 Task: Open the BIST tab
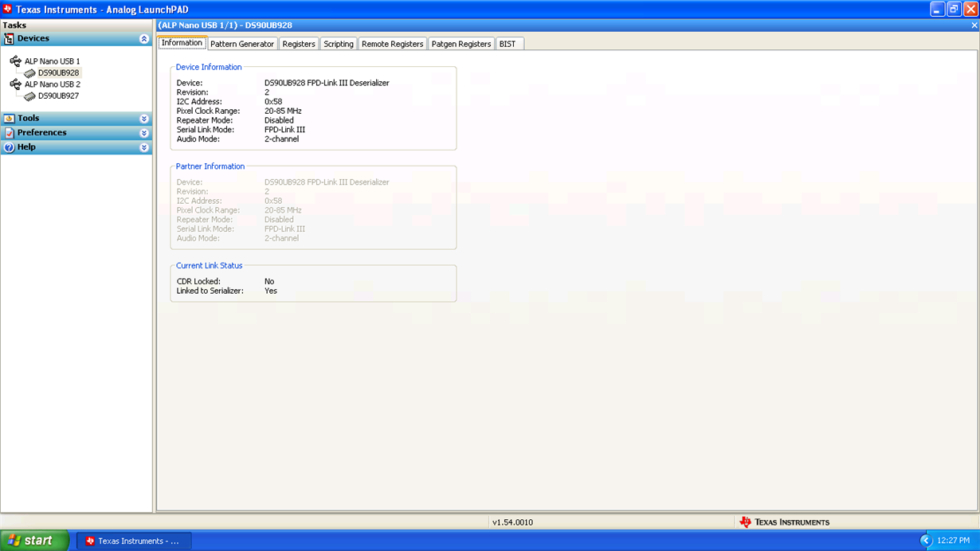tap(509, 44)
